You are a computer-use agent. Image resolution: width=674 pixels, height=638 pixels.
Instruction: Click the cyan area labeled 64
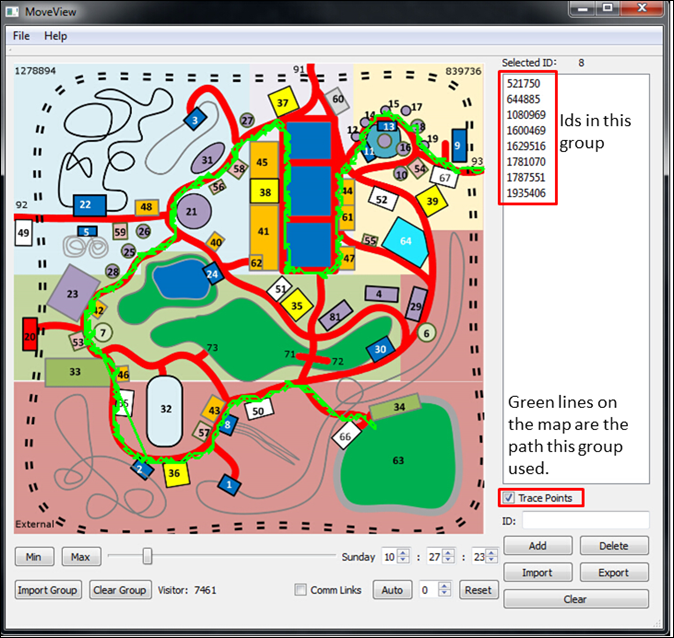[406, 241]
